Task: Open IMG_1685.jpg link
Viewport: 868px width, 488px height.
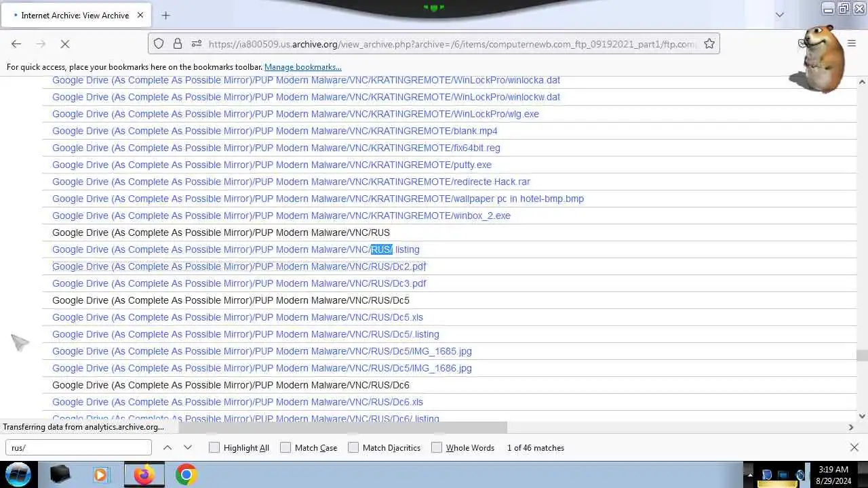Action: 262,351
